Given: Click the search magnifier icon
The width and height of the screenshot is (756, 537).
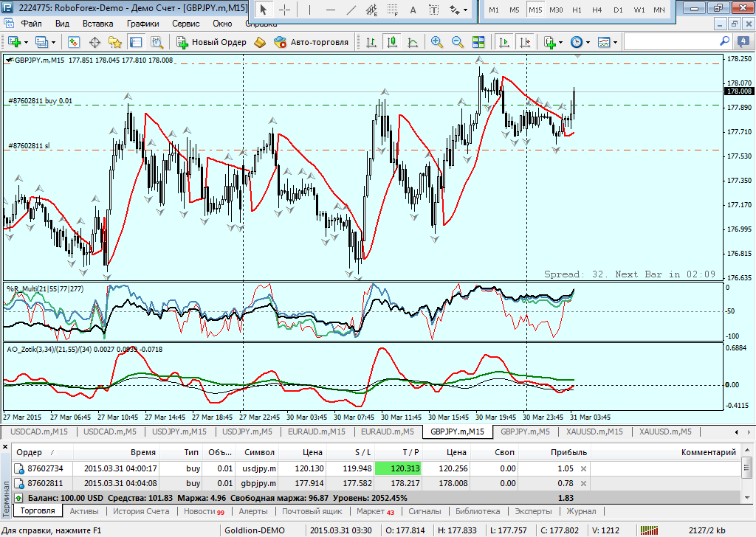Looking at the screenshot, I should pos(724,41).
